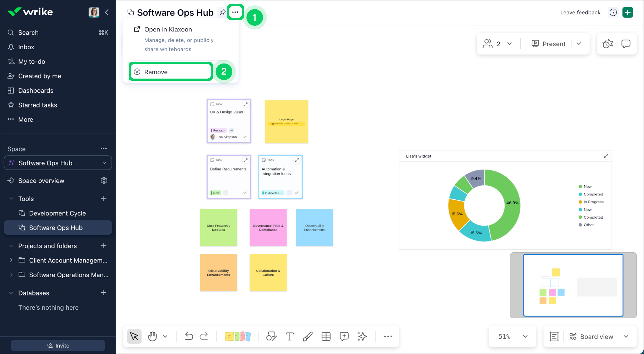Activate the hand pan tool
Viewport: 644px width, 354px height.
tap(153, 336)
